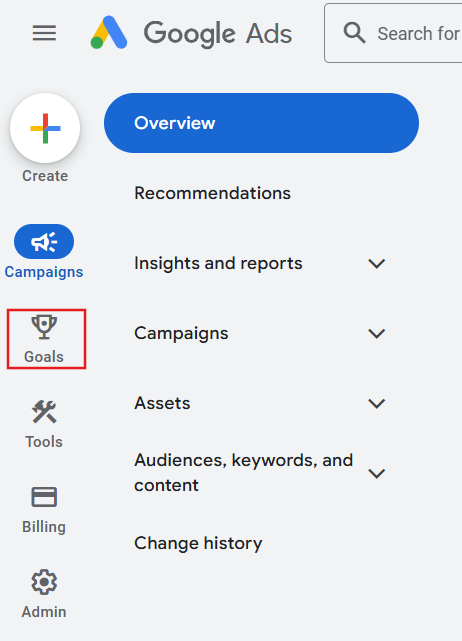This screenshot has width=462, height=641.
Task: Open Admin via the gear icon
Action: click(44, 582)
